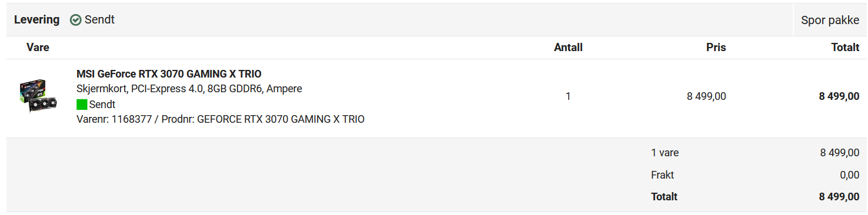Click the Sendt checkmark status icon

(76, 20)
